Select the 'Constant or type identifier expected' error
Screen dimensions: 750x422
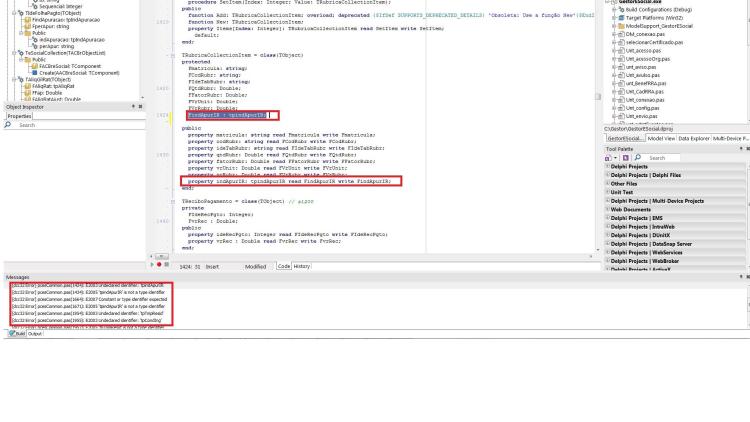point(90,299)
